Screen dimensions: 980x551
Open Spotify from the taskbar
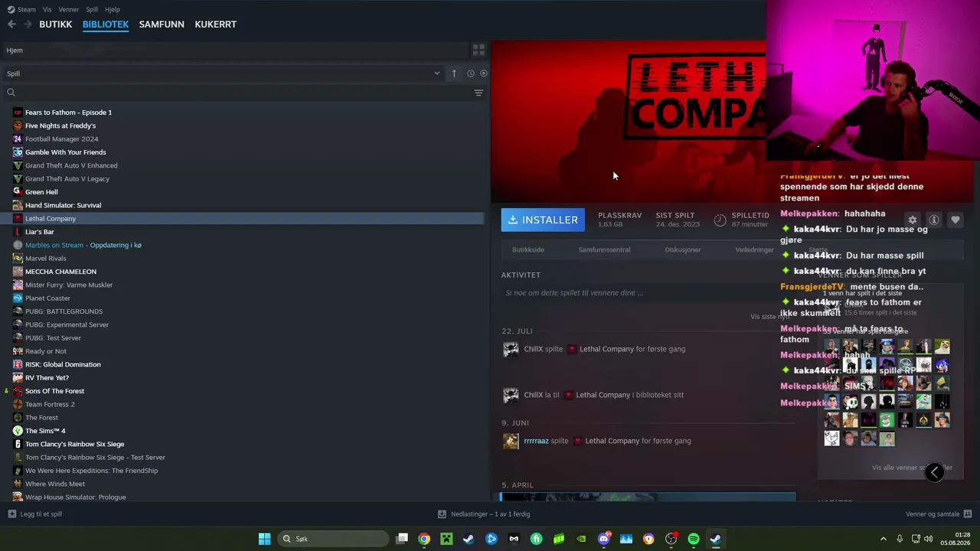694,539
